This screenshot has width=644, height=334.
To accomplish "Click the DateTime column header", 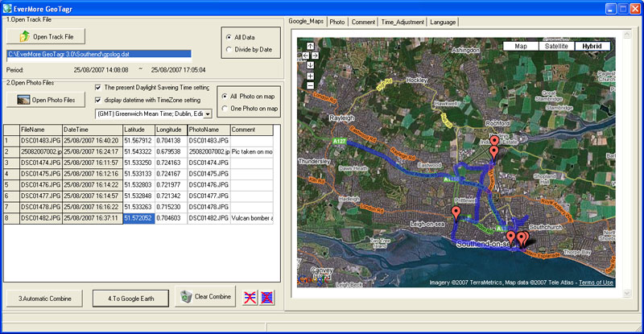I will [93, 130].
